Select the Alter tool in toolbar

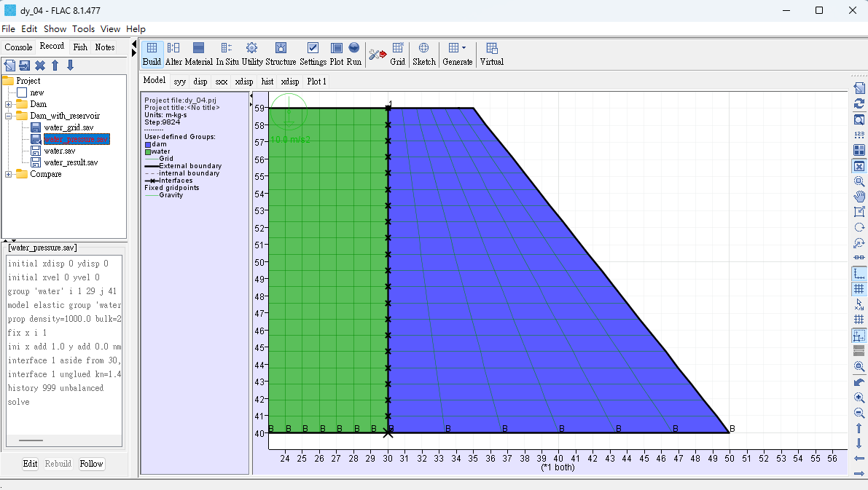173,54
